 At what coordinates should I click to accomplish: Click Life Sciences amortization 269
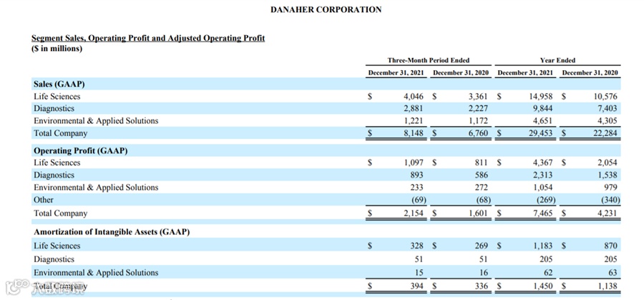point(482,246)
